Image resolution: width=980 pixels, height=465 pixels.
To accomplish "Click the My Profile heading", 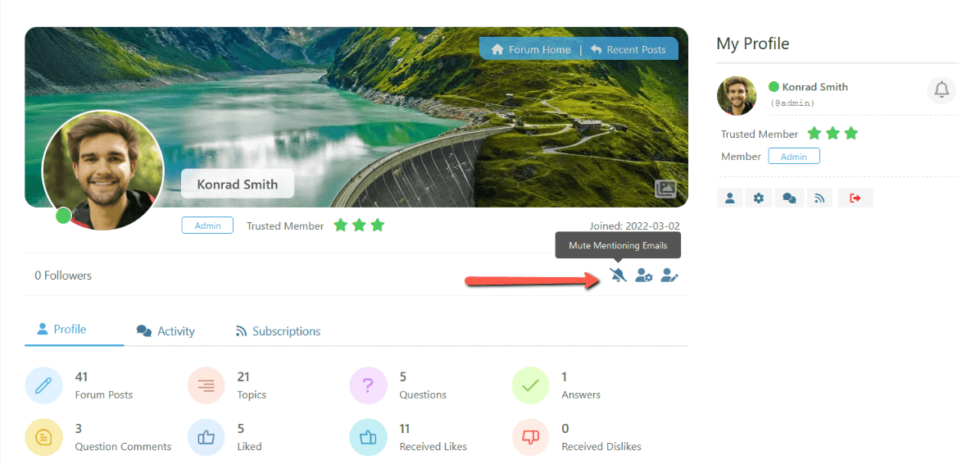I will [752, 43].
